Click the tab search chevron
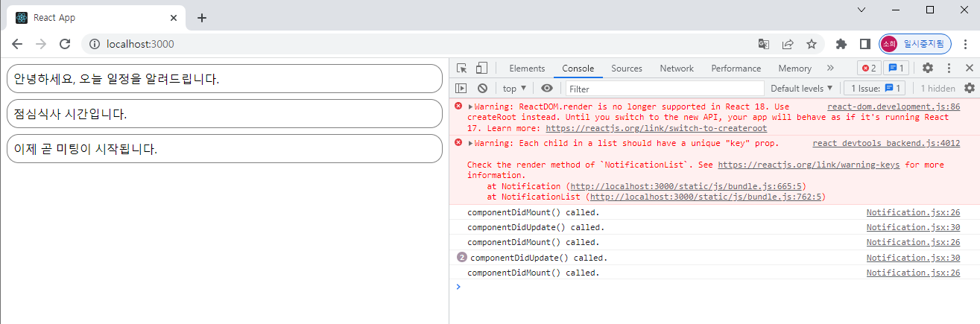This screenshot has height=324, width=980. pos(862,10)
